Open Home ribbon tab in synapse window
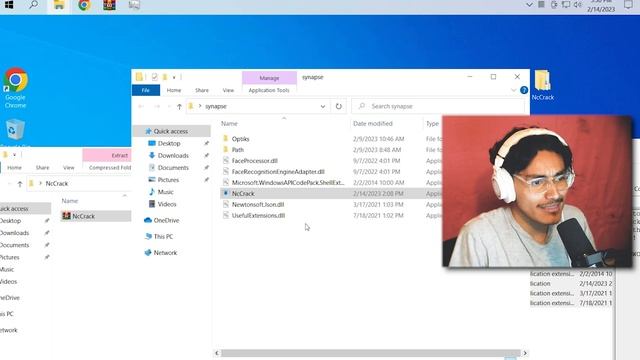The width and height of the screenshot is (640, 360). [174, 90]
